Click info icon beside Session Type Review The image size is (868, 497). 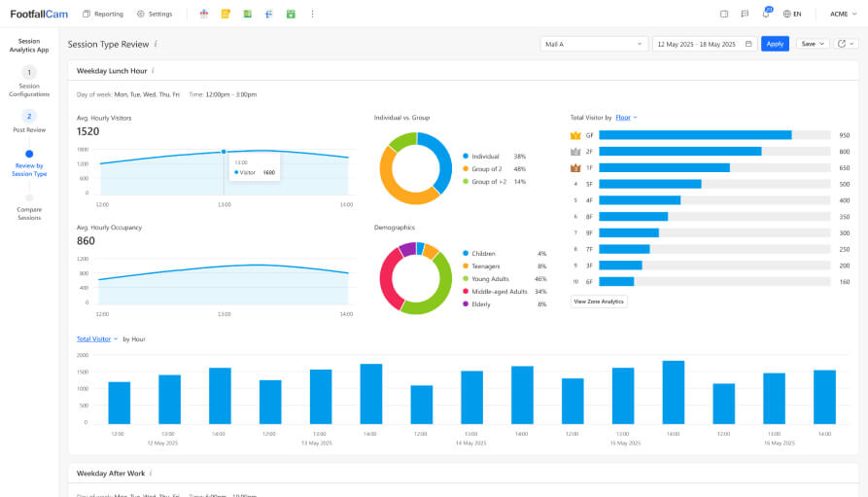pos(156,44)
